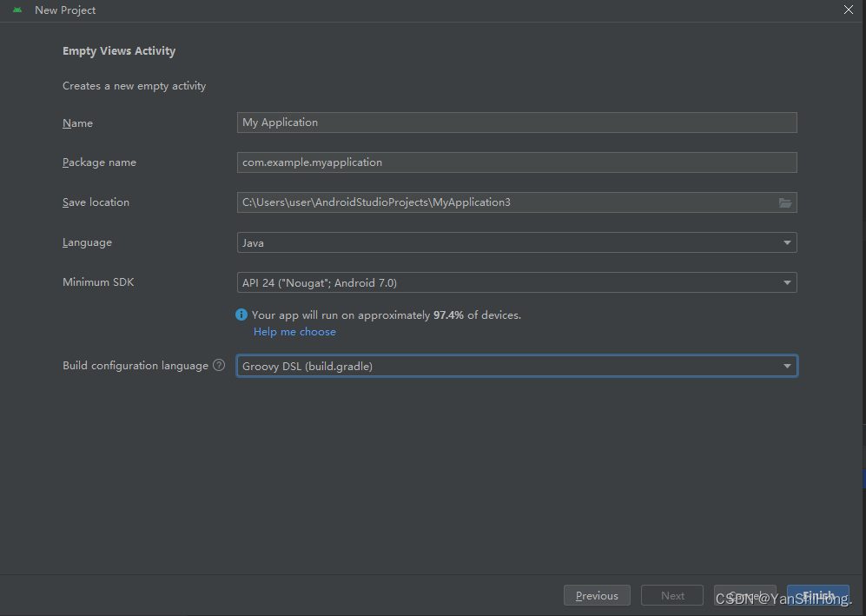Image resolution: width=866 pixels, height=616 pixels.
Task: Select the Groovy DSL (build.gradle) combo box
Action: pyautogui.click(x=517, y=366)
